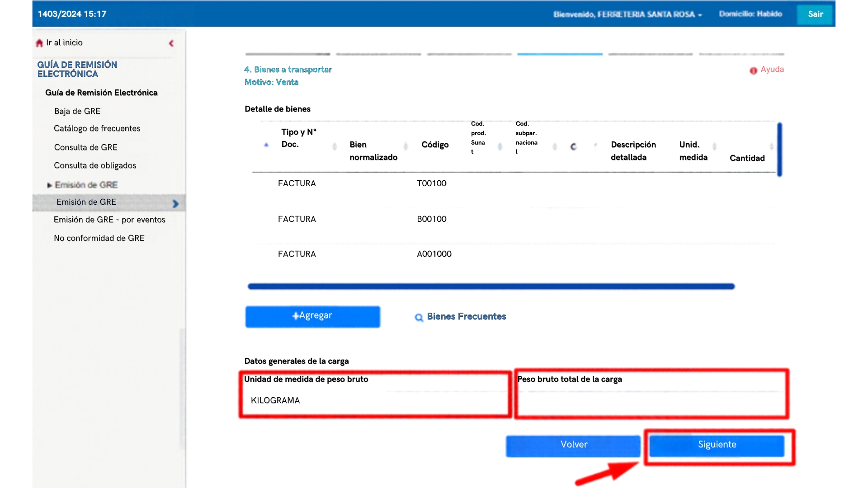Open Catálogo de frecuentes menu item

(97, 128)
